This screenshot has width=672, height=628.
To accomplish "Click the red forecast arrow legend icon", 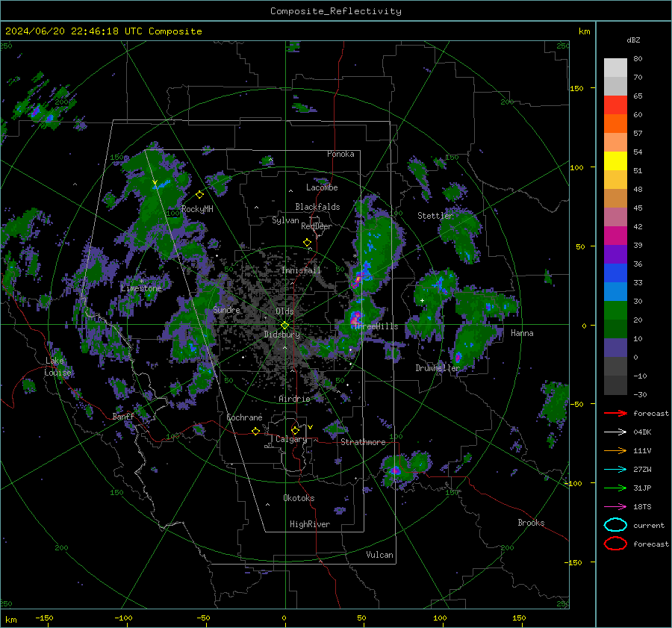I will (x=615, y=413).
